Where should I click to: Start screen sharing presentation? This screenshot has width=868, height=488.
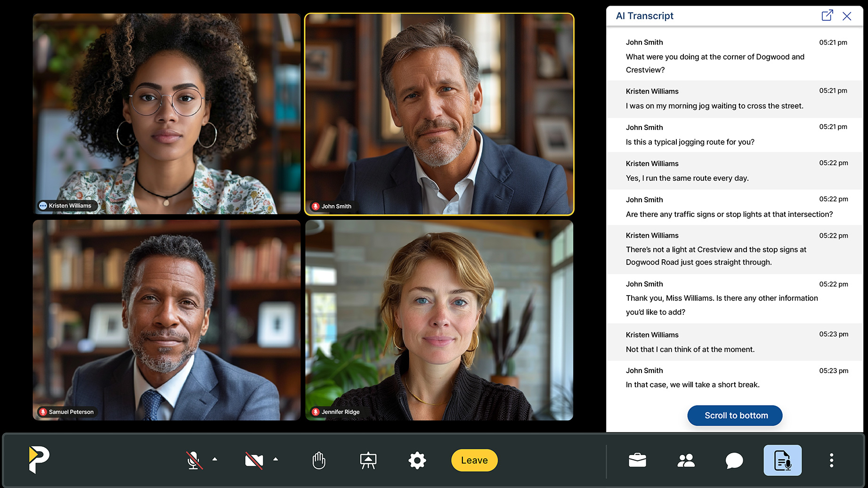click(368, 460)
